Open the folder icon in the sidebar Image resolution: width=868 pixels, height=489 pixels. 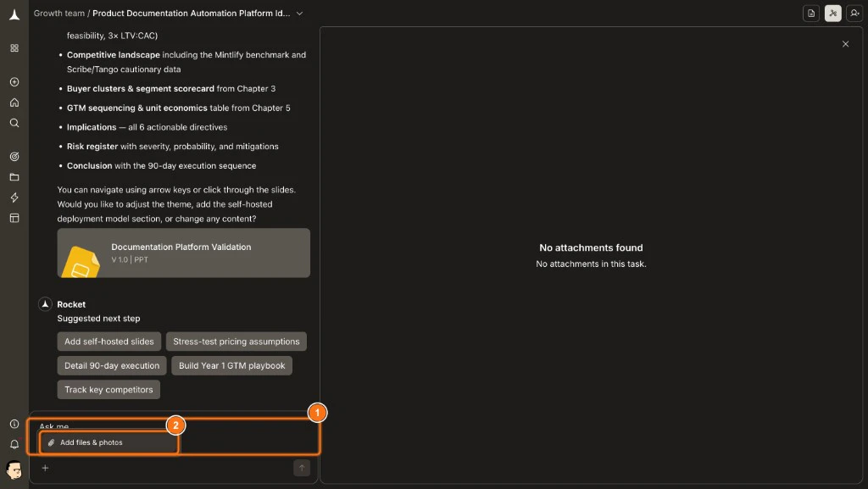tap(14, 177)
